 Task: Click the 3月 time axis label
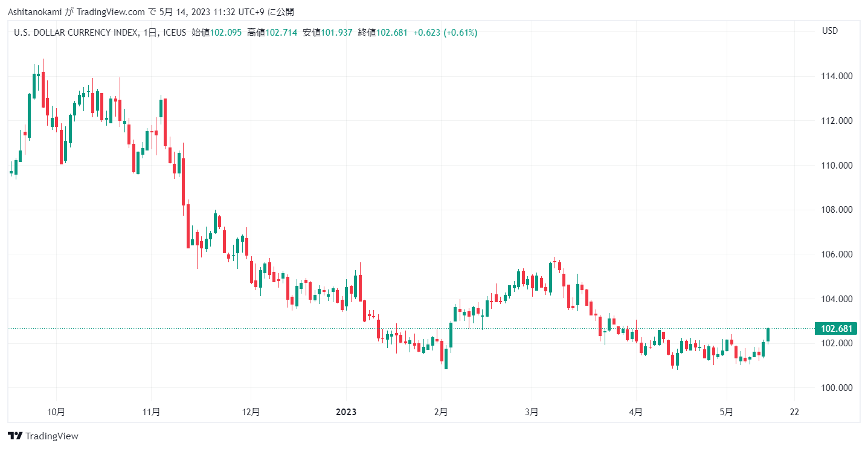click(x=532, y=412)
